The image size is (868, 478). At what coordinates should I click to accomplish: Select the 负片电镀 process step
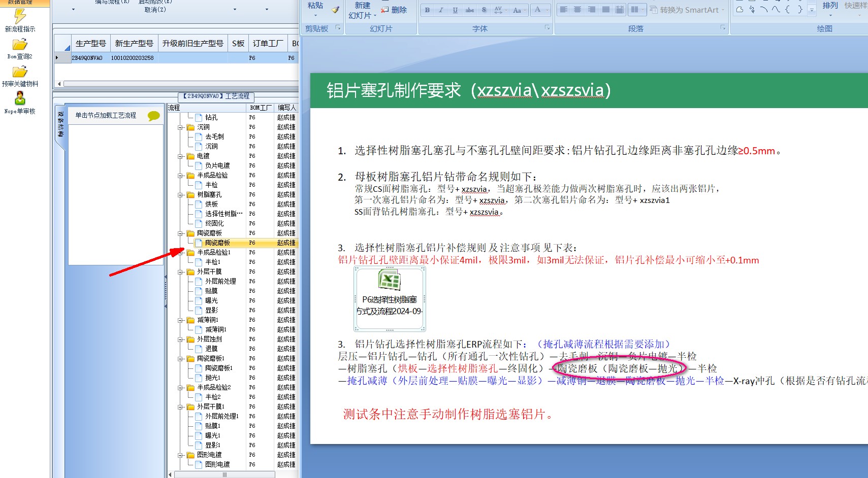tap(217, 165)
